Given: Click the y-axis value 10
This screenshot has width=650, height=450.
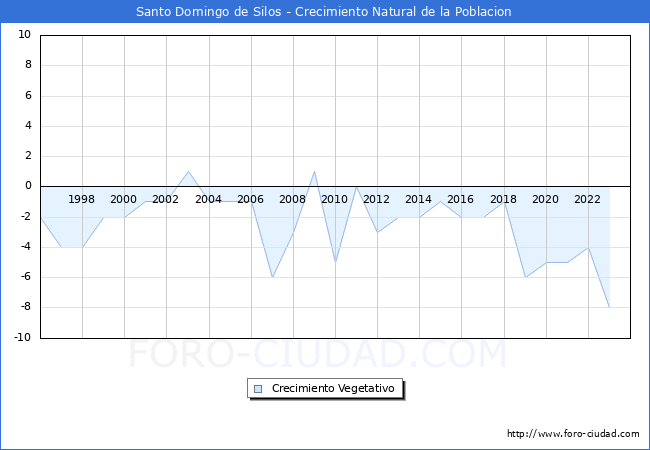Looking at the screenshot, I should pos(24,34).
